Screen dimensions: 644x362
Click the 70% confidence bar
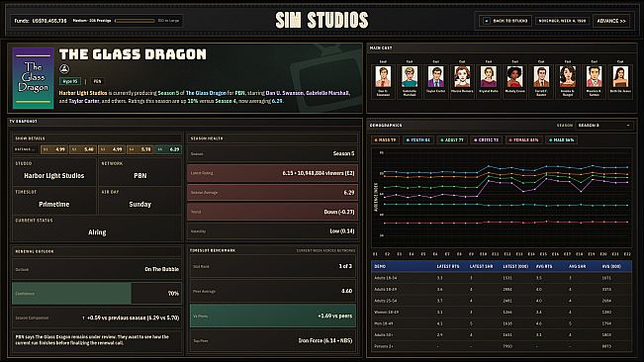click(97, 293)
